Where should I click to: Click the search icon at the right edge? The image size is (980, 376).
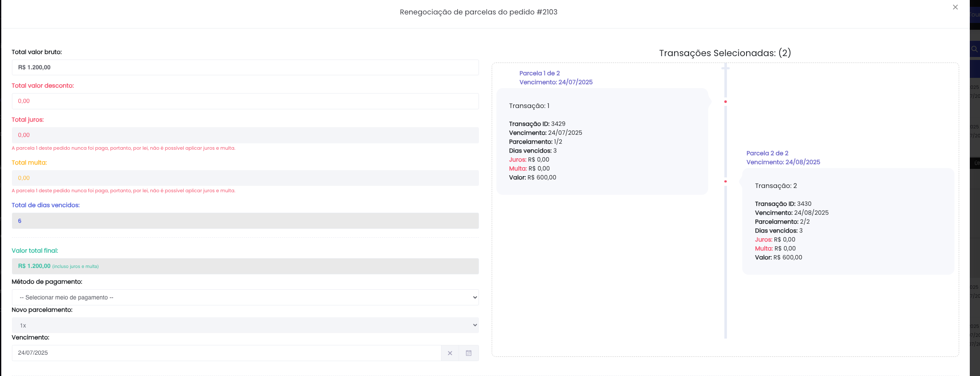click(x=974, y=49)
